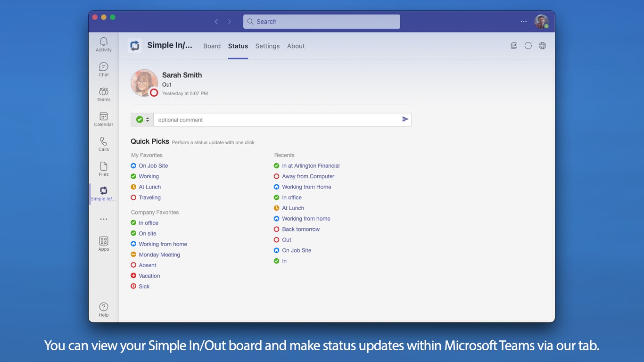Open the Teams sidebar icon
This screenshot has width=644, height=362.
click(x=104, y=94)
